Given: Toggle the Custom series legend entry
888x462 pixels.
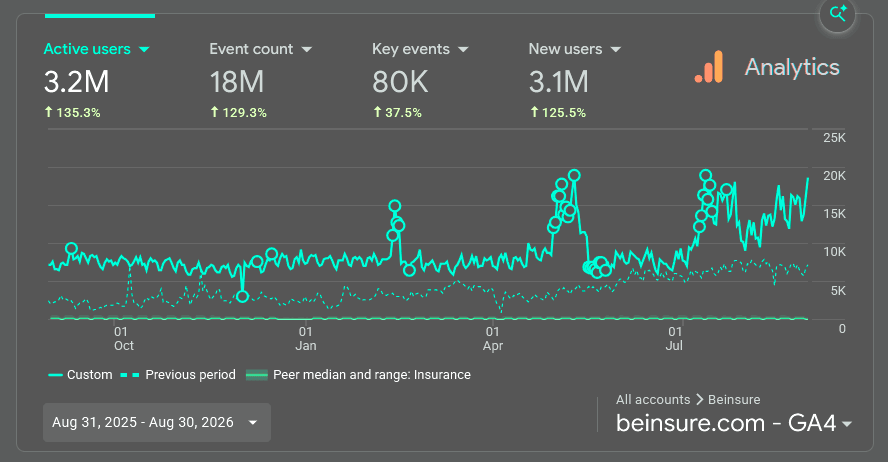Looking at the screenshot, I should [x=80, y=375].
